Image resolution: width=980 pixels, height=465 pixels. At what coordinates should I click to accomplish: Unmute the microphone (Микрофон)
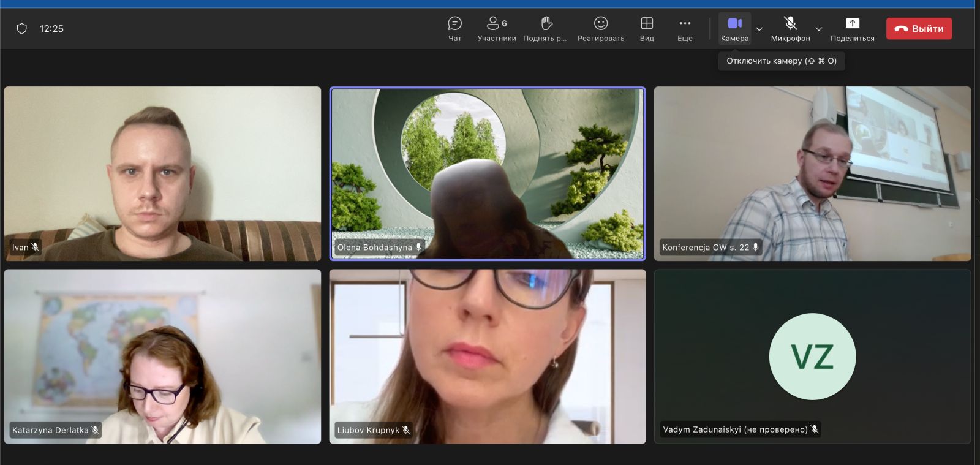tap(790, 29)
